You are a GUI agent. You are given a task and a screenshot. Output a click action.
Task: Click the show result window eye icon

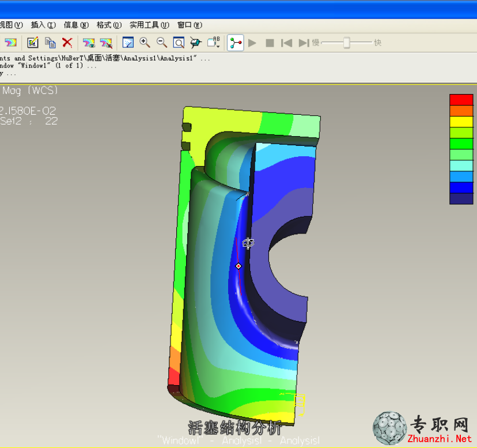tap(89, 43)
